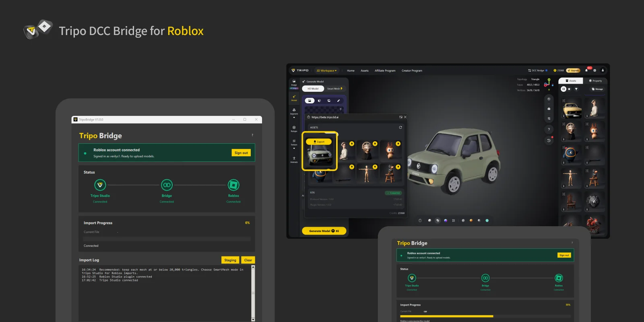Viewport: 644px width, 322px height.
Task: Select the pencil text input mode icon
Action: tap(339, 101)
